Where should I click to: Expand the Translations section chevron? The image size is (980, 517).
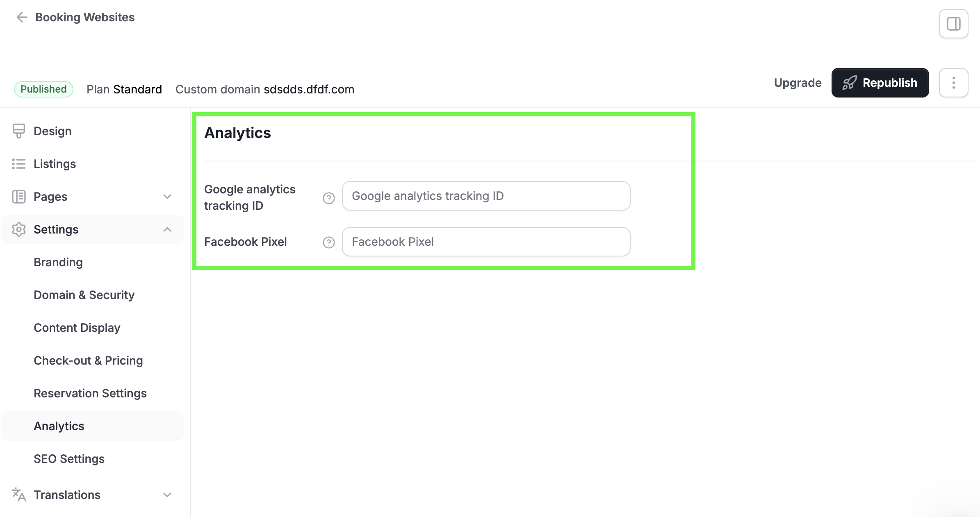[x=167, y=495]
